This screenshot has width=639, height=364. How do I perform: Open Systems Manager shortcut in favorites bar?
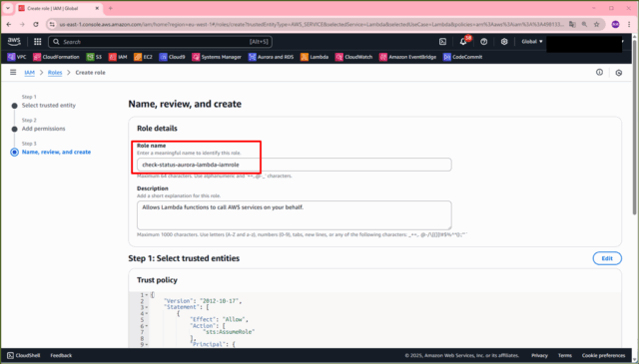(x=217, y=57)
